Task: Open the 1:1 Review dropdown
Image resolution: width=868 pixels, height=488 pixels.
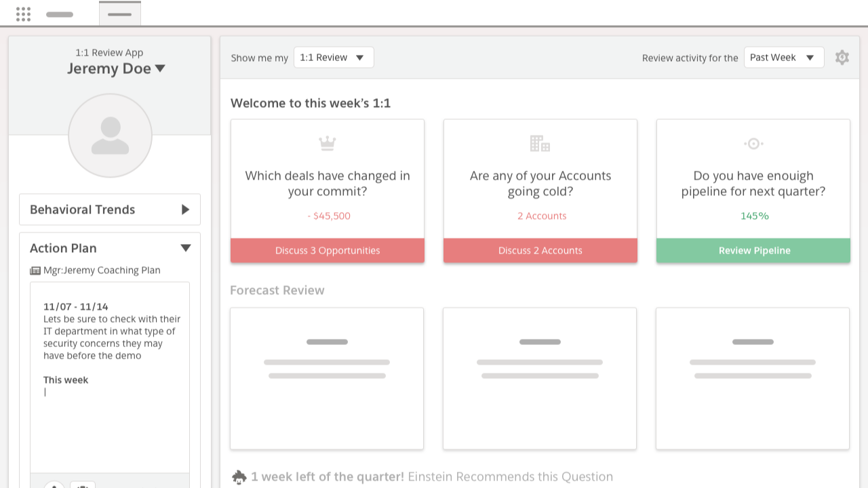Action: [334, 58]
